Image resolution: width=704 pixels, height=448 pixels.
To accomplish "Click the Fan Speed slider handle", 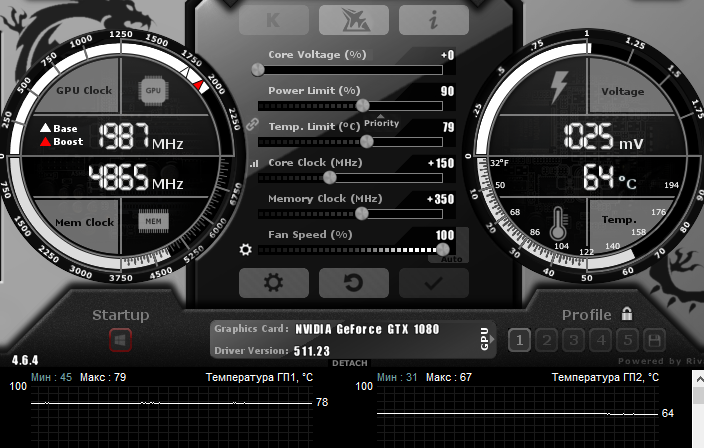I will (443, 249).
